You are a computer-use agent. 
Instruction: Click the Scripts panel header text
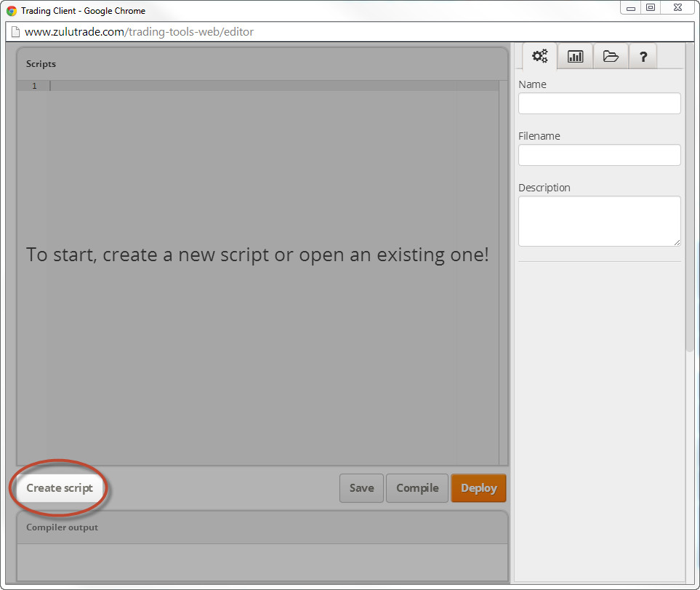point(41,64)
